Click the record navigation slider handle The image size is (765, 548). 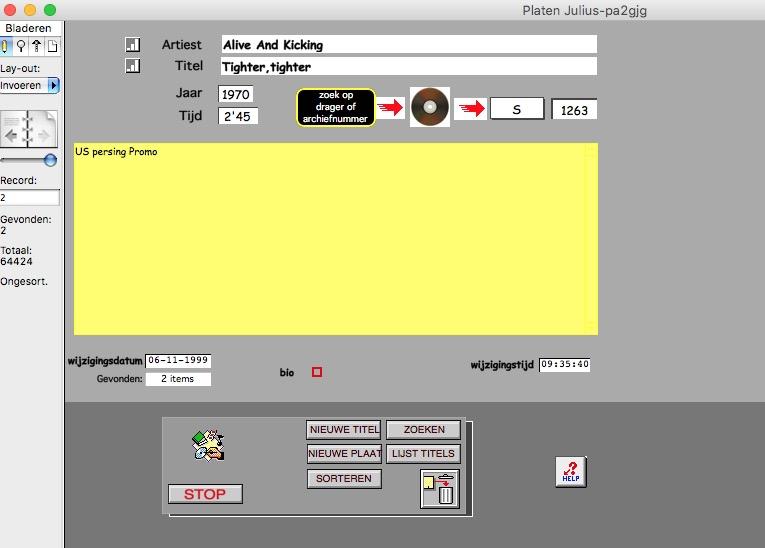[50, 160]
